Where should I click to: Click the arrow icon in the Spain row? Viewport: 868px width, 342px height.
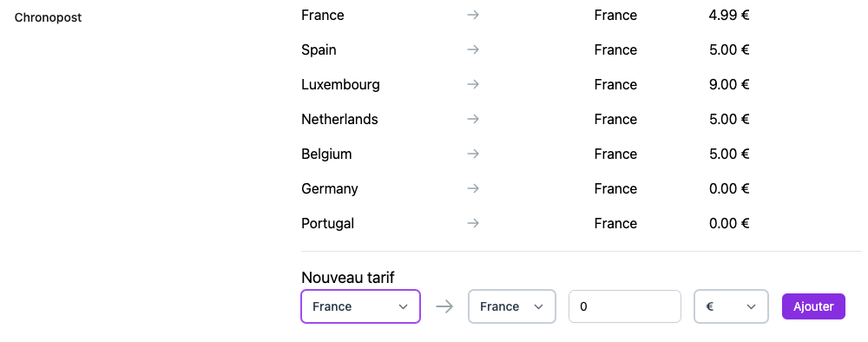point(473,49)
